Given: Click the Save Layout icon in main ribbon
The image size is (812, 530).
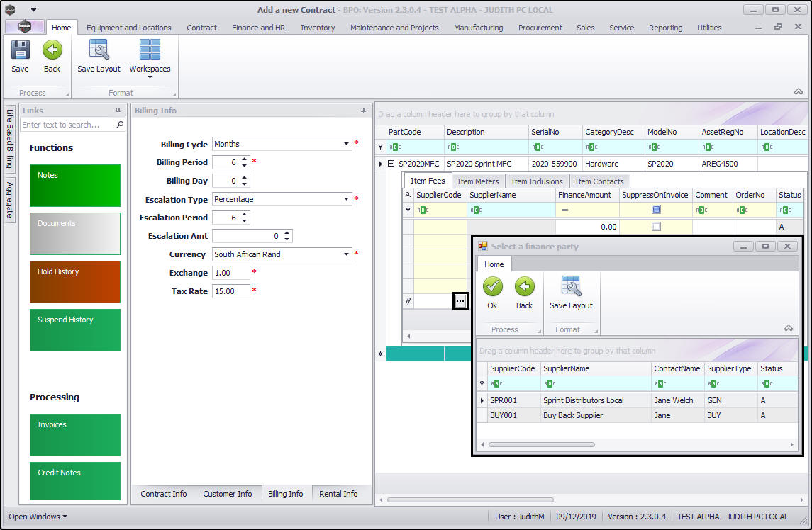Looking at the screenshot, I should pyautogui.click(x=99, y=51).
